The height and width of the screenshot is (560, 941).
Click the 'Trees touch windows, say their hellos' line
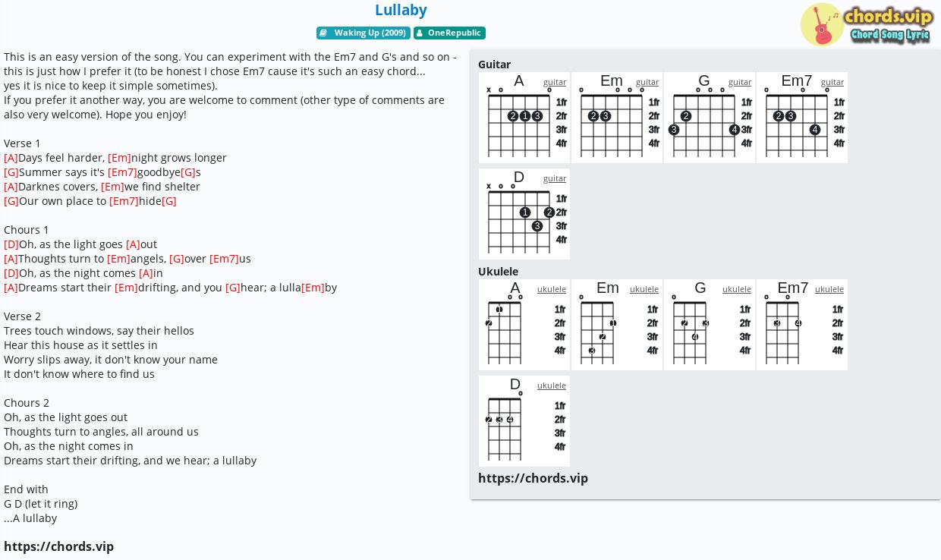tap(99, 331)
